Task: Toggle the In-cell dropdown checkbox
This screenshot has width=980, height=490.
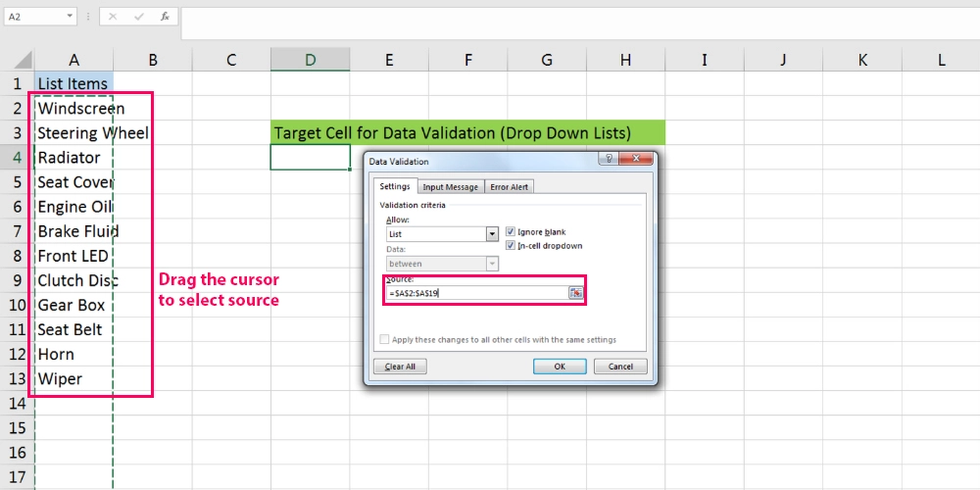Action: (510, 246)
